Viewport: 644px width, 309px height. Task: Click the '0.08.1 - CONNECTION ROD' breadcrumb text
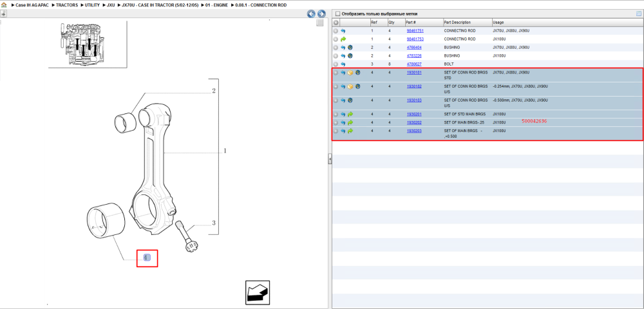tap(261, 5)
